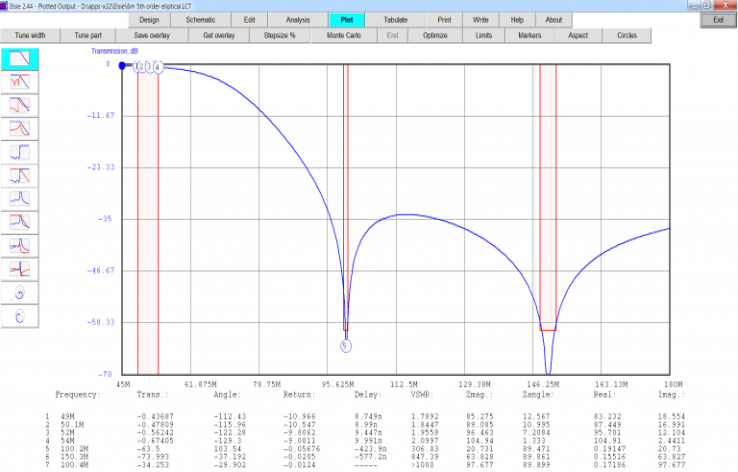Click marker 1 circle on the trace

click(137, 67)
